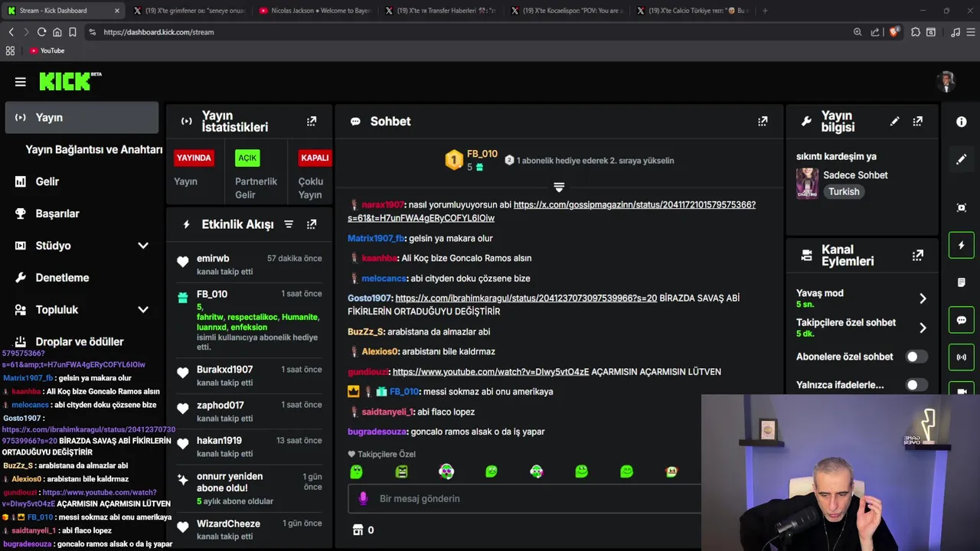Open Yayın Bağlantısı ve Anahtarı
Image resolution: width=980 pixels, height=551 pixels.
[94, 150]
